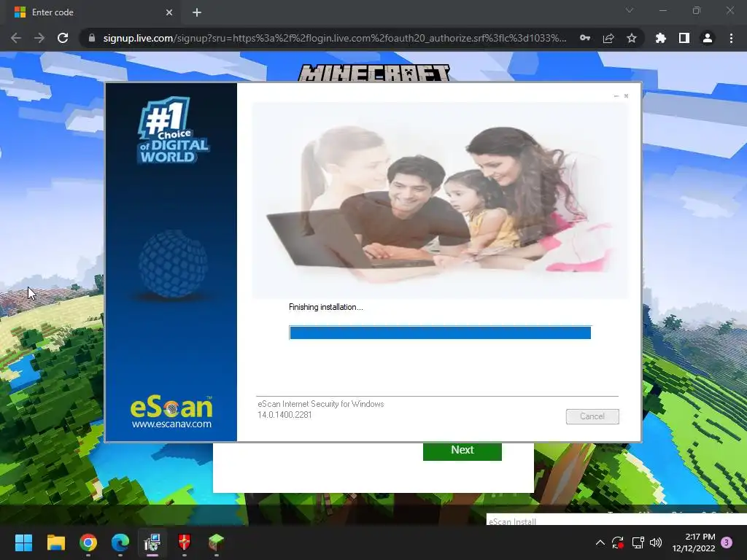Select the 'Enter code' browser tab
Image resolution: width=747 pixels, height=560 pixels.
(x=93, y=12)
